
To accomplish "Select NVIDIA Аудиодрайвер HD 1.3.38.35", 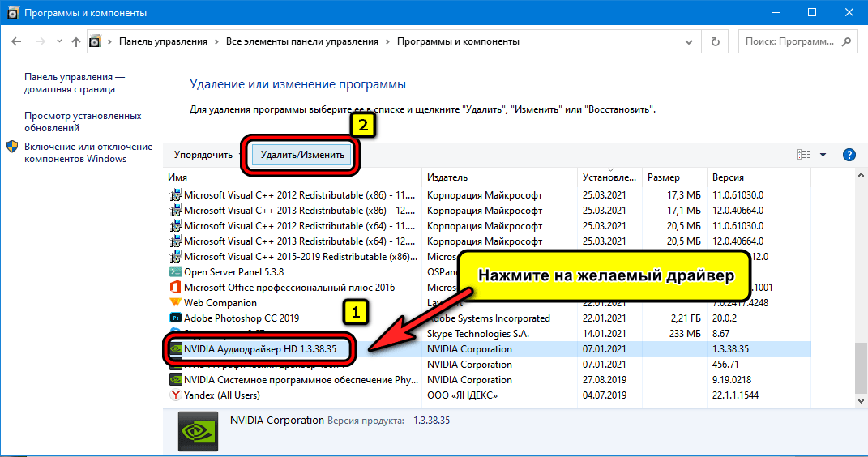I will tap(260, 349).
